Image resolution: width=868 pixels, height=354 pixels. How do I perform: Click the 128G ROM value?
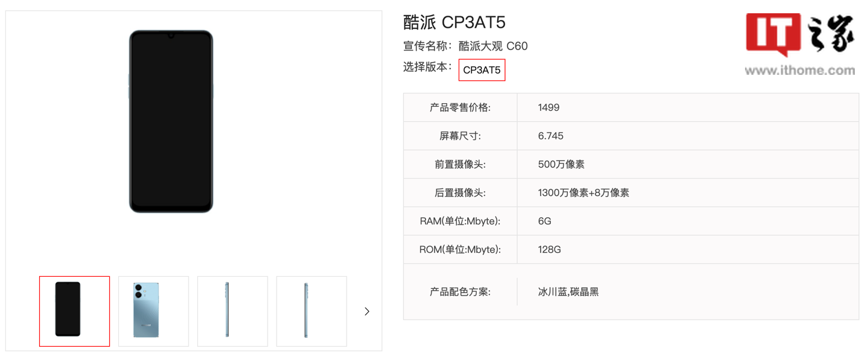click(549, 249)
